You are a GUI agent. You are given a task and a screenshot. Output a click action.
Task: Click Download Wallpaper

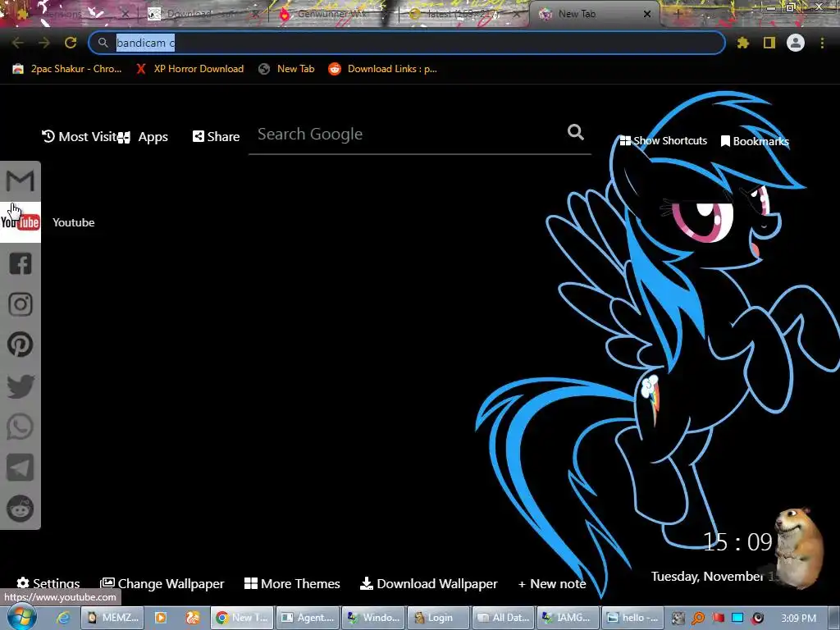tap(428, 583)
